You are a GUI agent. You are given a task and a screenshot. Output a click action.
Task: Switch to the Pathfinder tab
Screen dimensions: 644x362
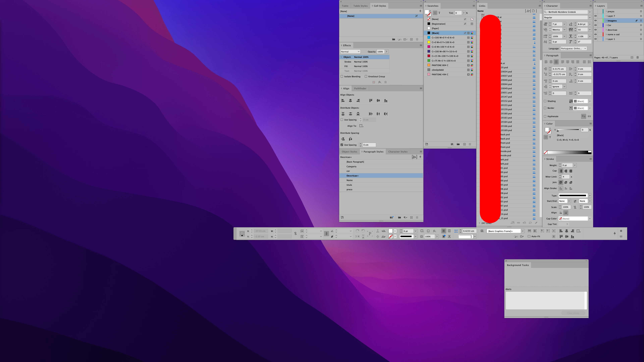pyautogui.click(x=360, y=88)
